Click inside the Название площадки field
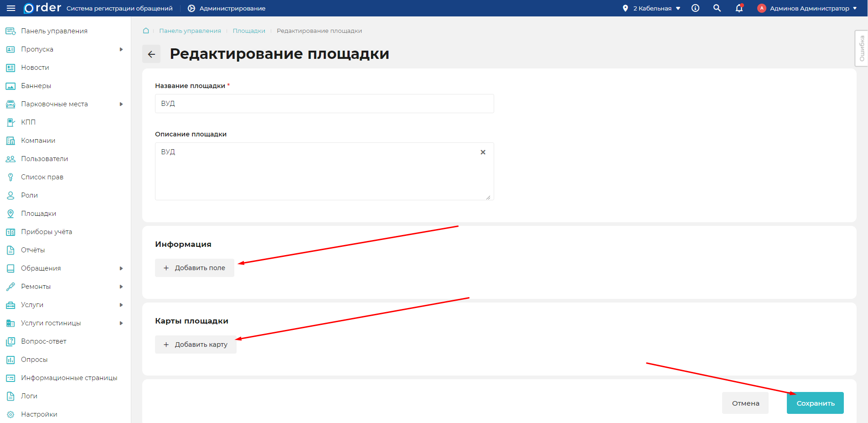Screen dimensions: 868x423 point(324,104)
